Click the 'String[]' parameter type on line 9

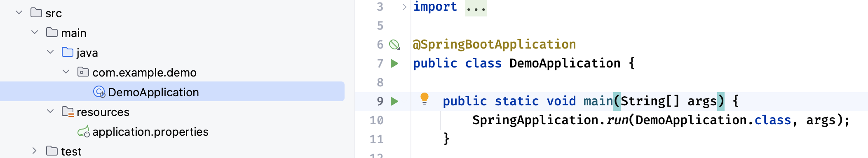click(x=650, y=101)
